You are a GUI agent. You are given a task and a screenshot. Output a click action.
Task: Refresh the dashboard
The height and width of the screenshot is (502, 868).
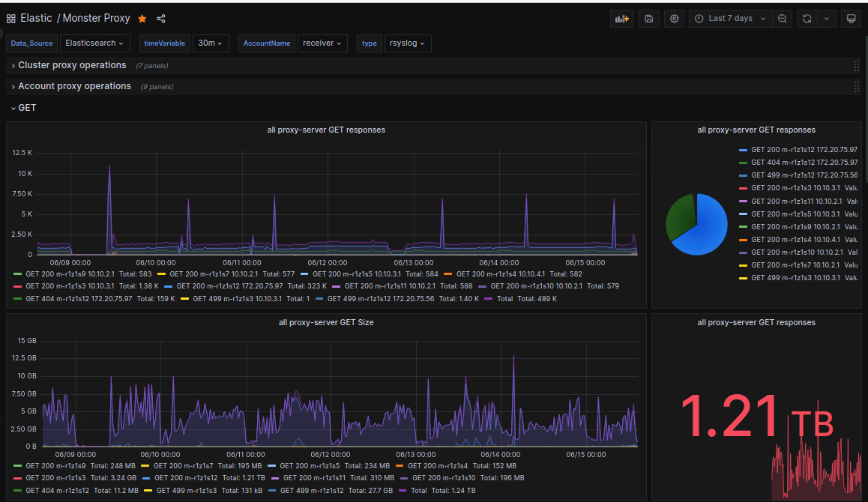tap(807, 19)
